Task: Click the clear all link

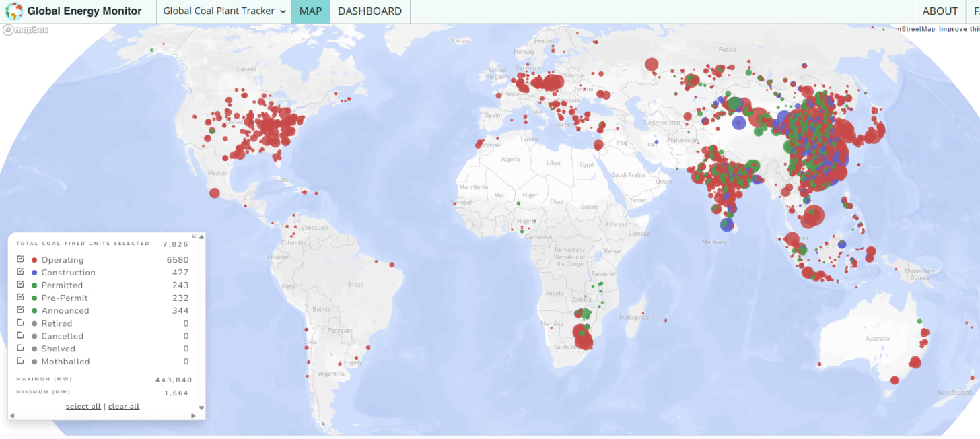Action: (124, 407)
